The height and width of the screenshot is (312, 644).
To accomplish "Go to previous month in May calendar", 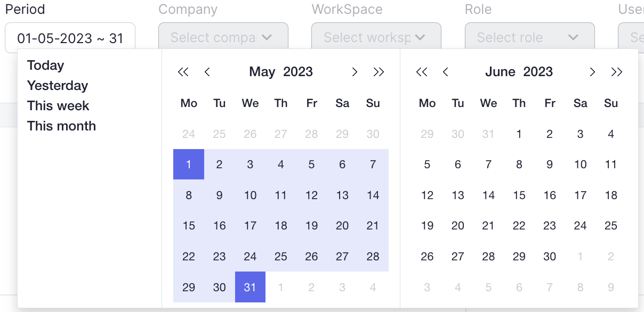I will coord(207,72).
